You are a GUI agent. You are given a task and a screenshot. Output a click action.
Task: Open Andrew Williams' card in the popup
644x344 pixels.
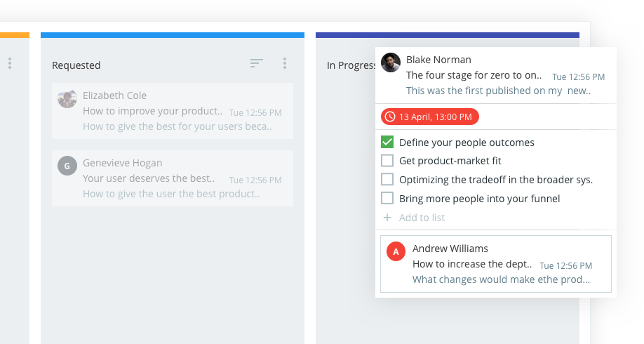point(496,264)
